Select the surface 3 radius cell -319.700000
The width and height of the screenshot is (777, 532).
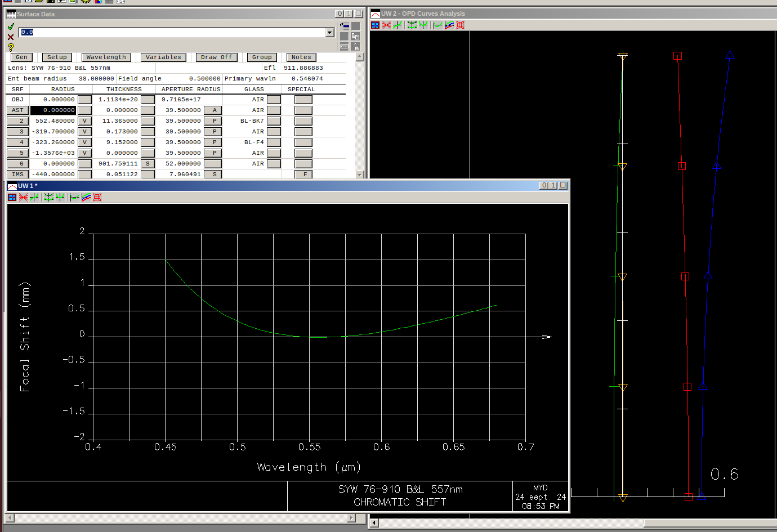[53, 132]
